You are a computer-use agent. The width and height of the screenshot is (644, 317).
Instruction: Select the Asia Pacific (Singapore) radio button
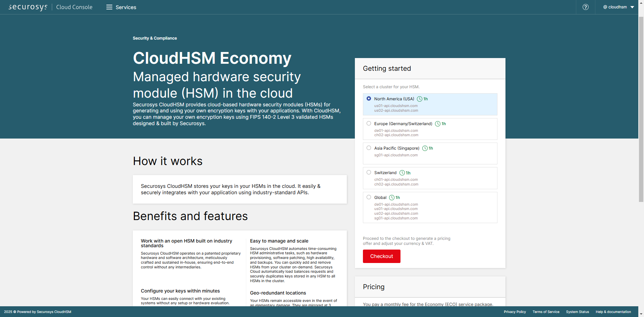[369, 148]
